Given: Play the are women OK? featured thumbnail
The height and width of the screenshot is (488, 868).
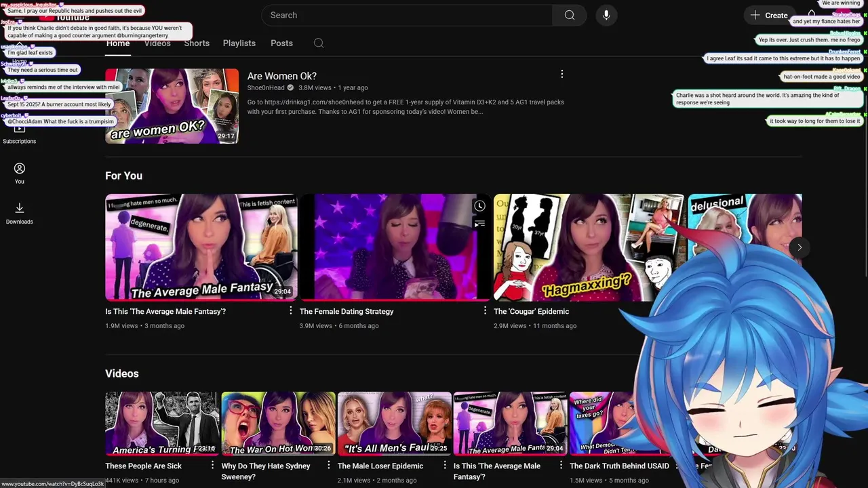Looking at the screenshot, I should coord(172,106).
